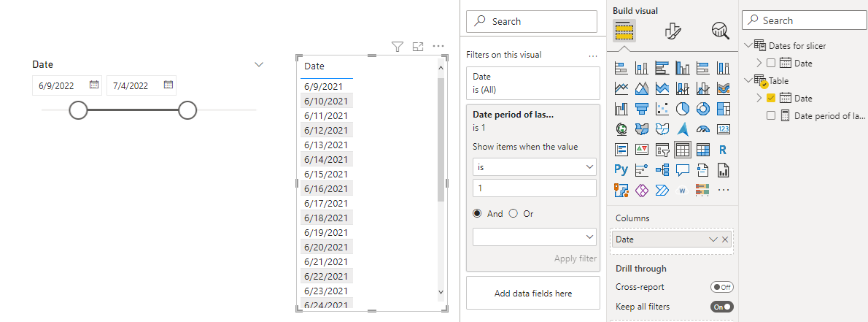Select the Q&A speech bubble visual
The height and width of the screenshot is (322, 868).
[x=683, y=169]
